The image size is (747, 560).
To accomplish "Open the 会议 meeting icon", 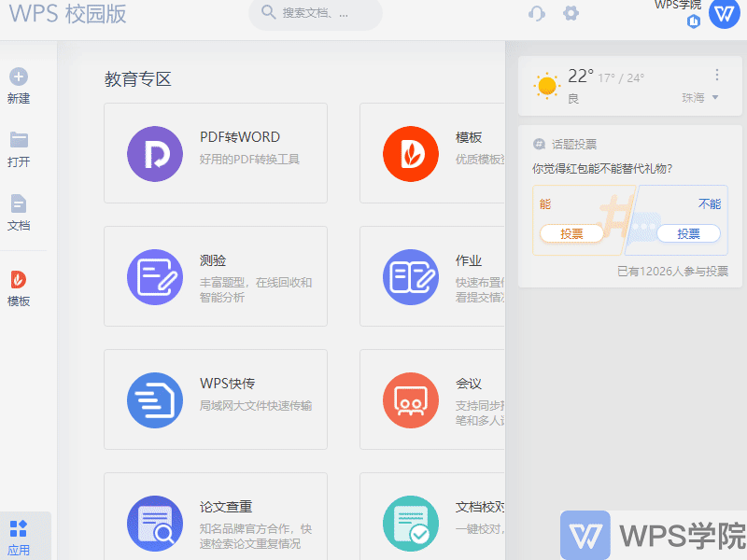I will click(x=411, y=400).
